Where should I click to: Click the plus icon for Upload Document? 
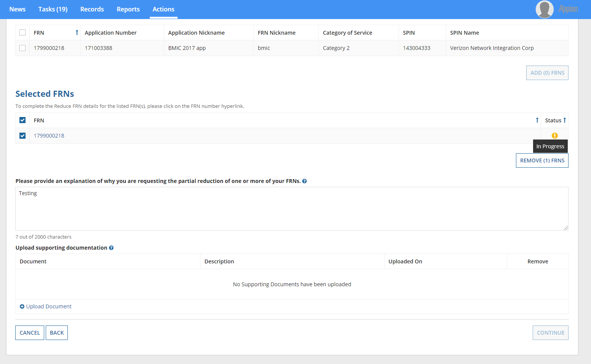[22, 306]
